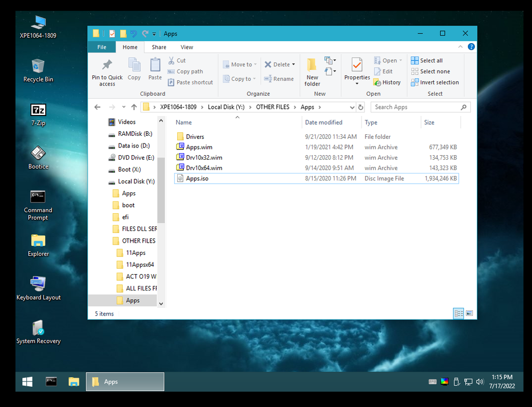Select RAMDisk (B:) in navigation pane
The width and height of the screenshot is (532, 407).
[130, 134]
